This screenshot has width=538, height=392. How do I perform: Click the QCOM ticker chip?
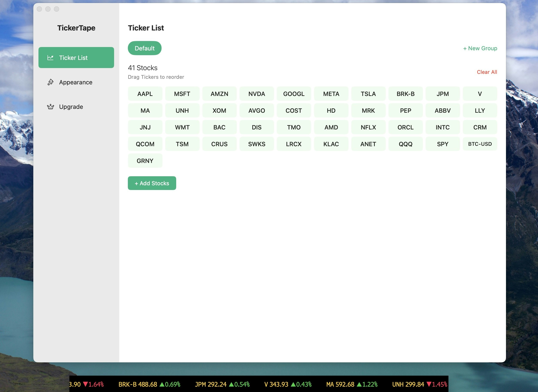click(145, 144)
